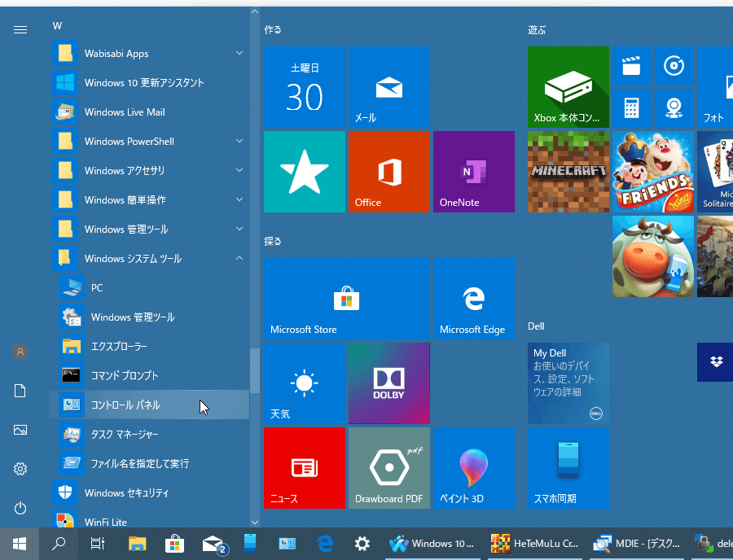The image size is (733, 560).
Task: Open Windows 10 更新アシスタント from app list
Action: pyautogui.click(x=149, y=83)
